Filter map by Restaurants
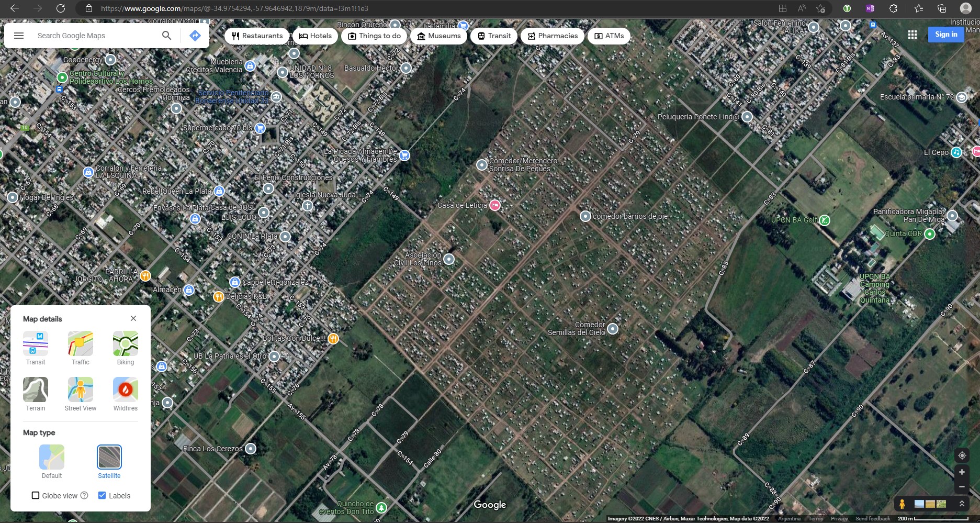This screenshot has width=980, height=523. tap(257, 36)
